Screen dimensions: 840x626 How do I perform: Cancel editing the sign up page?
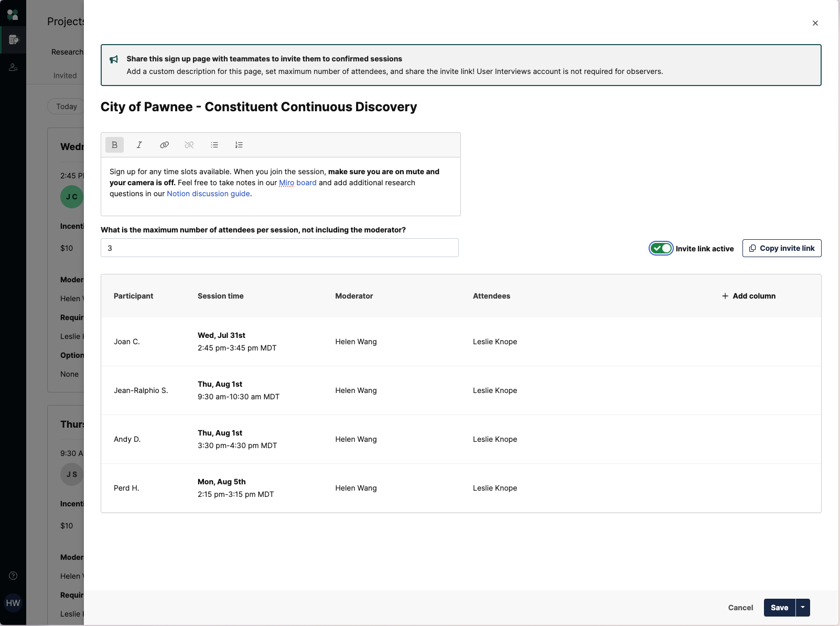740,608
